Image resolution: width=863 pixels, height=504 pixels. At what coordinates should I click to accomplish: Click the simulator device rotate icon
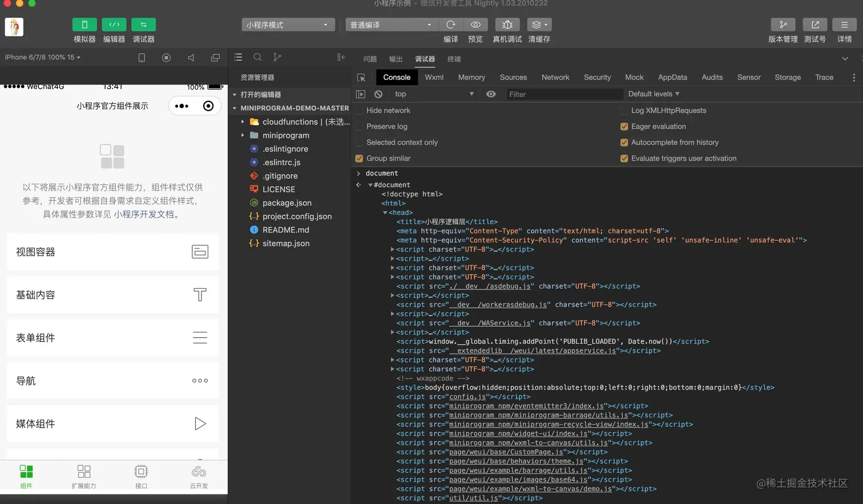pyautogui.click(x=142, y=58)
